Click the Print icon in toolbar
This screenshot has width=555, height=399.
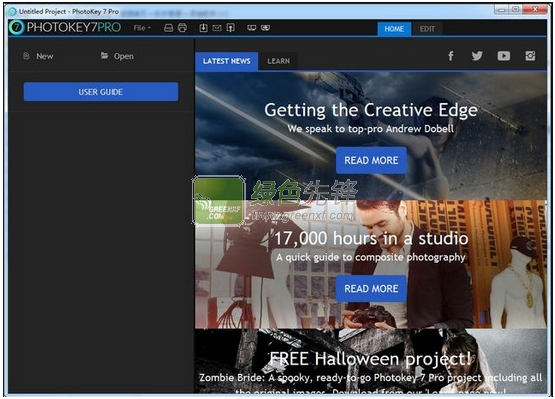pos(182,28)
